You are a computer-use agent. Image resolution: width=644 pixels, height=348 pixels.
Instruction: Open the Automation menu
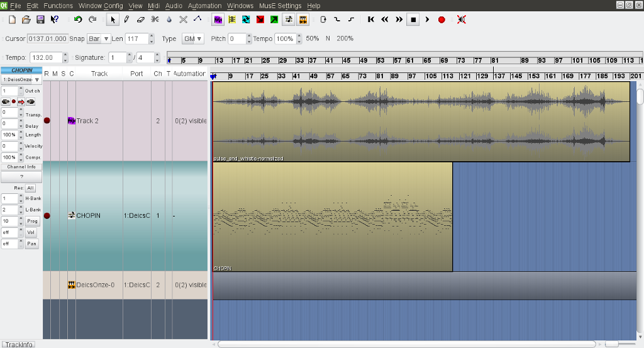204,6
